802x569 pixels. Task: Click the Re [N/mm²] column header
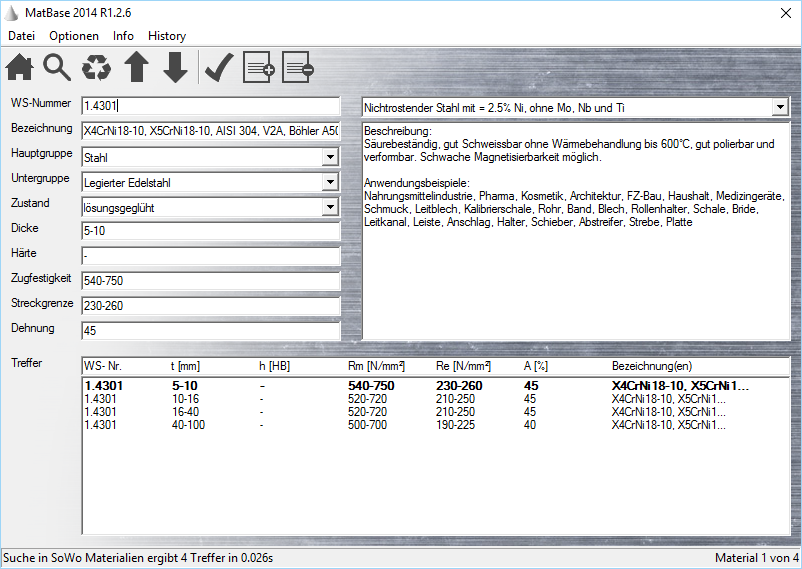[463, 366]
